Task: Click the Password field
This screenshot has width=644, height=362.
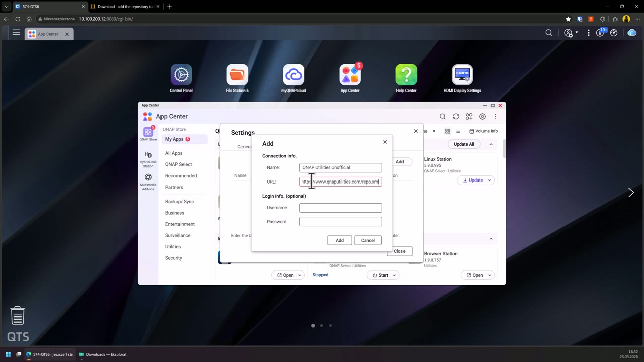Action: tap(341, 222)
